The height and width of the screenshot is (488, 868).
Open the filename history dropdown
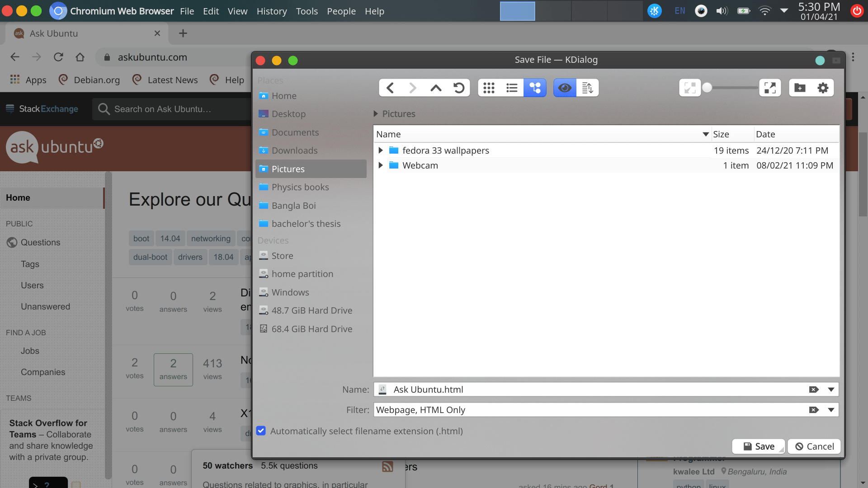click(831, 389)
